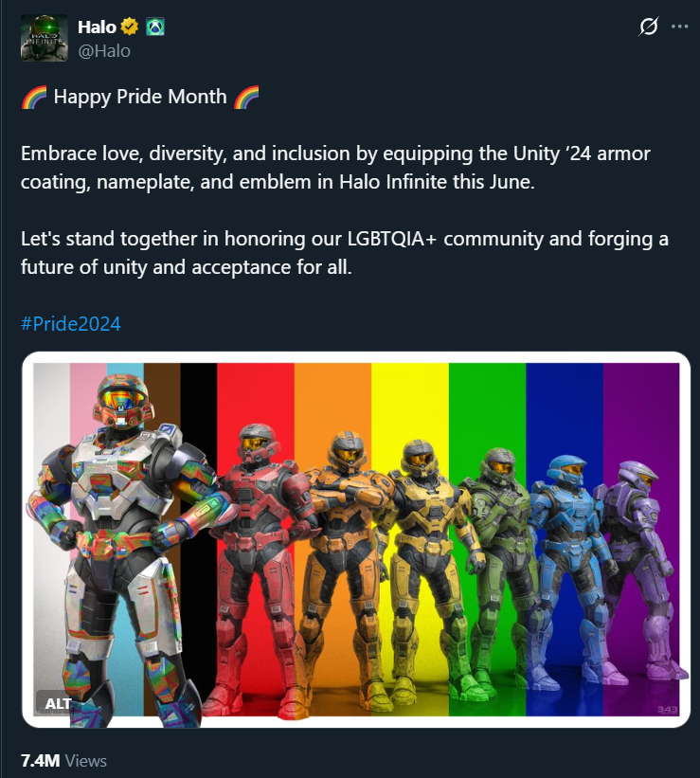The height and width of the screenshot is (778, 700).
Task: Open the @Halo handle link
Action: [x=104, y=51]
